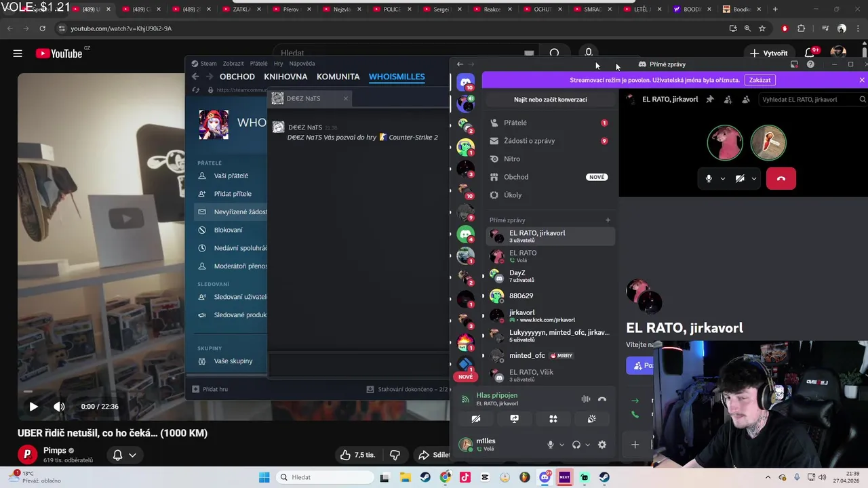Close the D€€Z NaTS Steam chat tab
Screen dimensions: 868x488
pyautogui.click(x=345, y=98)
